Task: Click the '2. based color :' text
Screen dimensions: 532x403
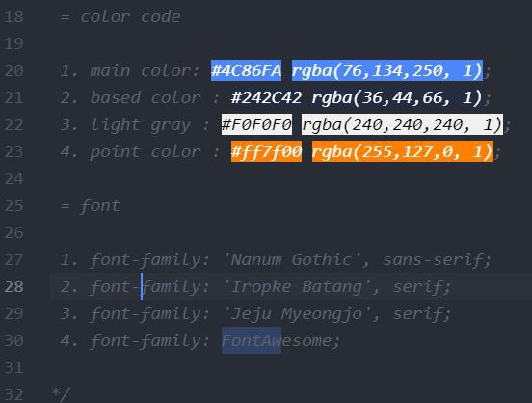Action: (x=141, y=97)
